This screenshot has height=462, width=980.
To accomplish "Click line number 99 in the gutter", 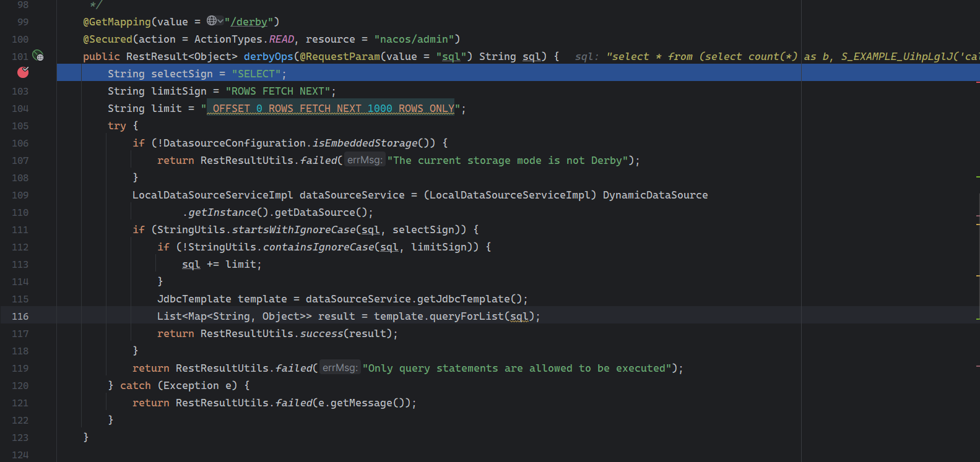I will point(23,22).
